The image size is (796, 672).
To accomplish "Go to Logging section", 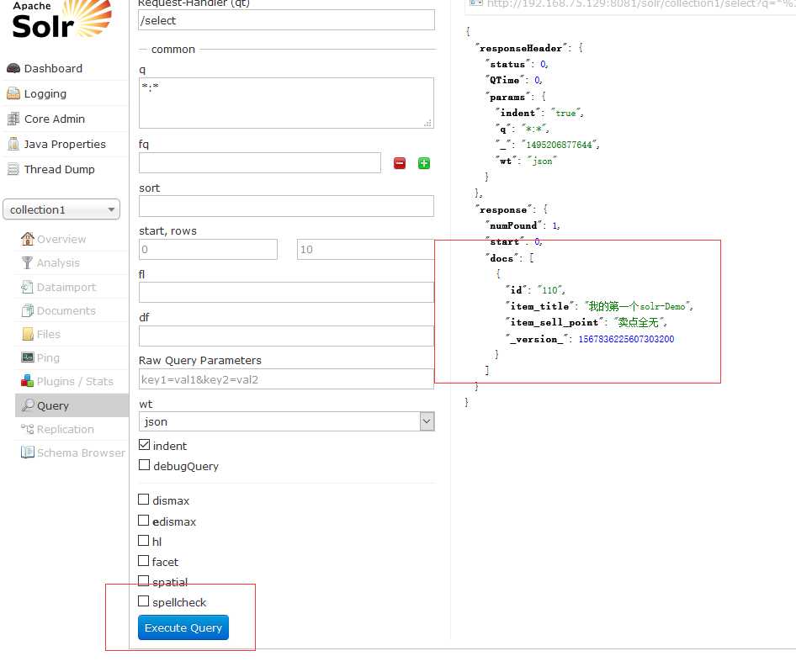I will pos(45,94).
